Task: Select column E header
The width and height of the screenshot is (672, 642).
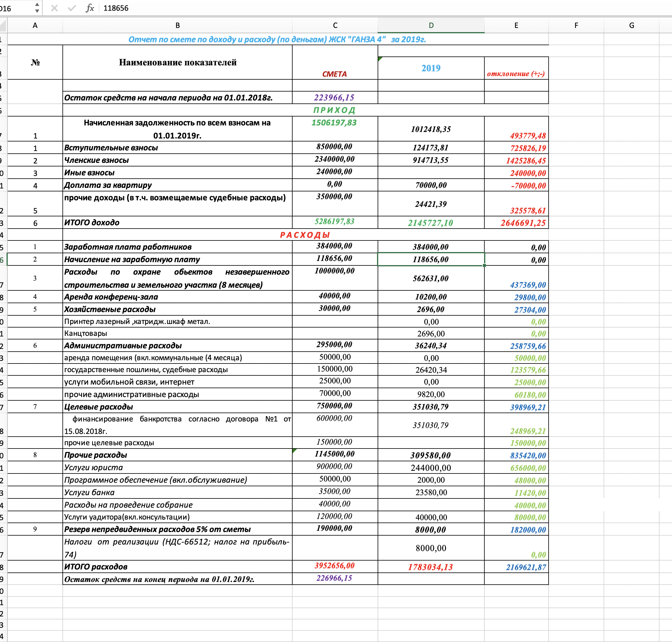Action: [516, 25]
